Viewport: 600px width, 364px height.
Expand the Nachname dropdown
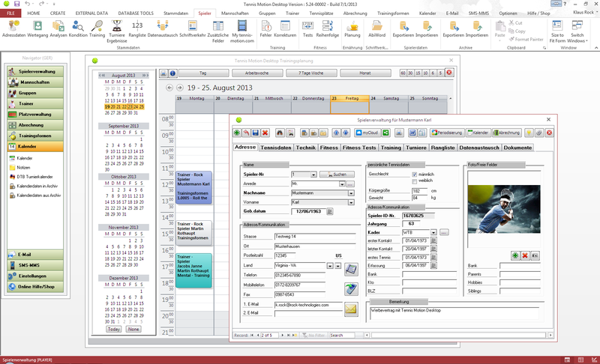click(x=352, y=192)
